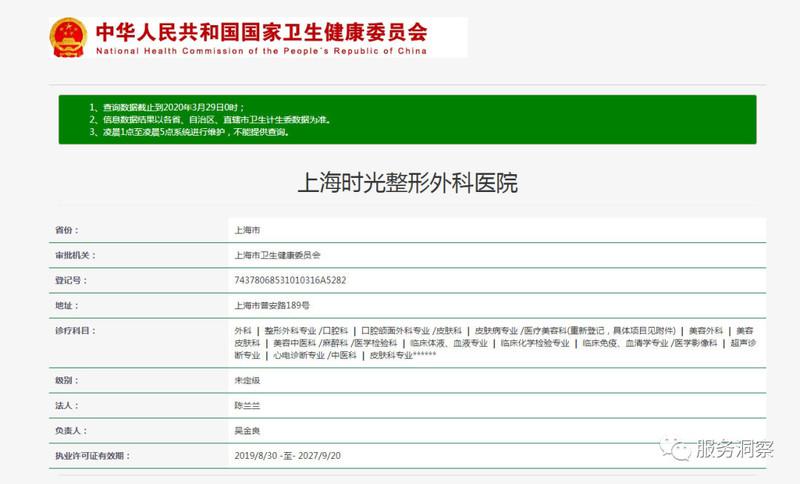Click the registration number 74378068531010316A5282

(289, 280)
